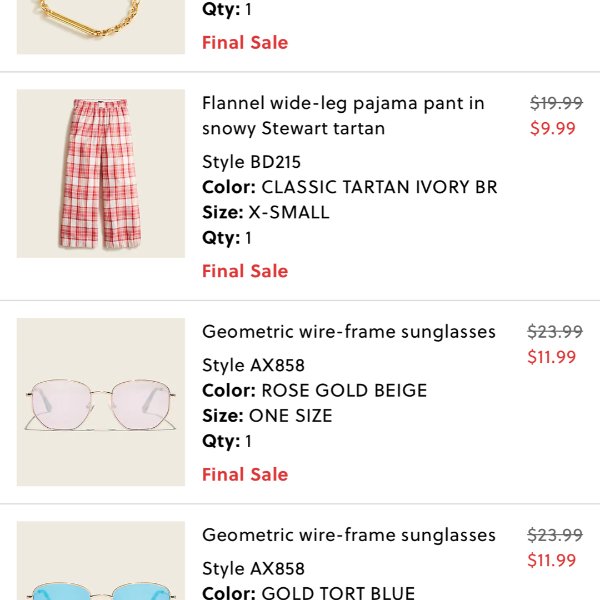Select Final Sale label under the bracelet
The image size is (600, 600).
[245, 42]
